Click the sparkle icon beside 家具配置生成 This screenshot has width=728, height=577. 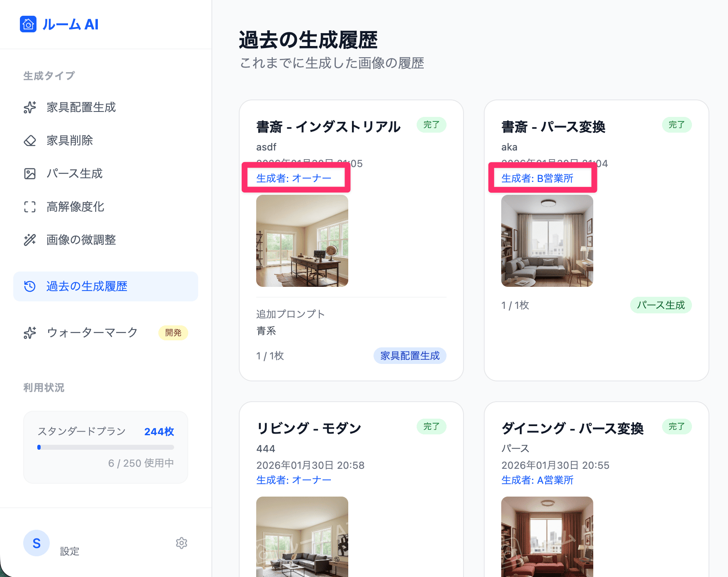(x=30, y=107)
